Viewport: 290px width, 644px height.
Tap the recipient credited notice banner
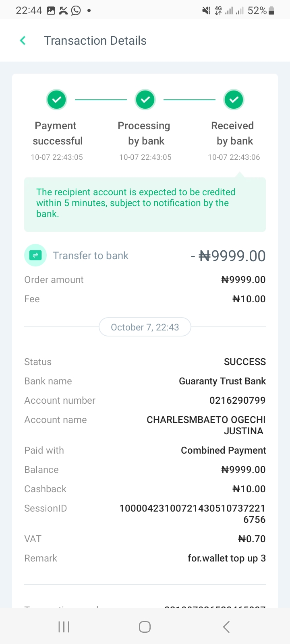[145, 204]
